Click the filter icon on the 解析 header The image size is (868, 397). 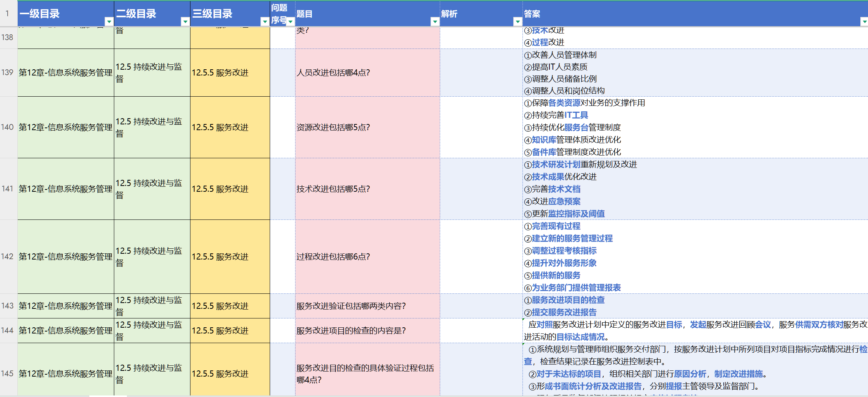click(517, 22)
